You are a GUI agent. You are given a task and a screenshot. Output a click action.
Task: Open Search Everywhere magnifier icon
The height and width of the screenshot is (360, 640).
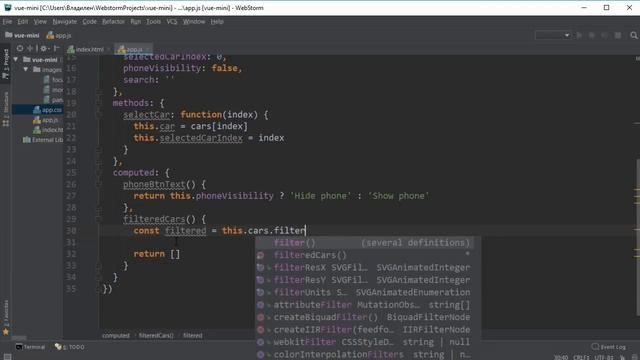[x=633, y=36]
